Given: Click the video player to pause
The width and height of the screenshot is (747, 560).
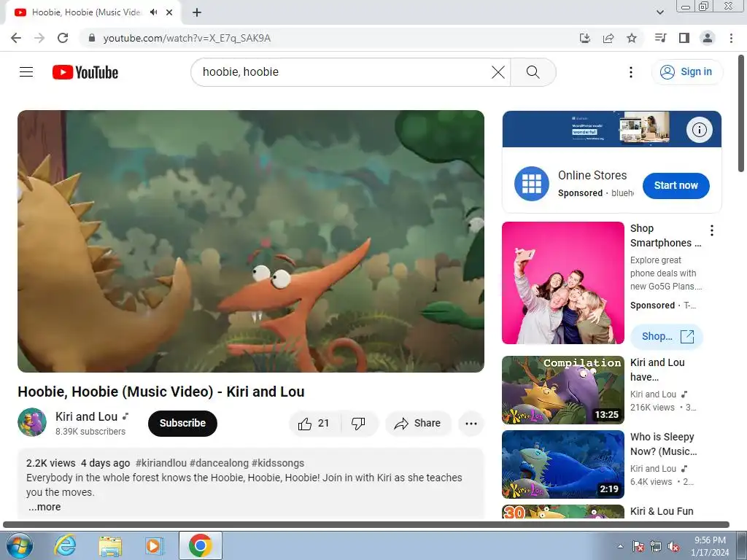Looking at the screenshot, I should [251, 241].
